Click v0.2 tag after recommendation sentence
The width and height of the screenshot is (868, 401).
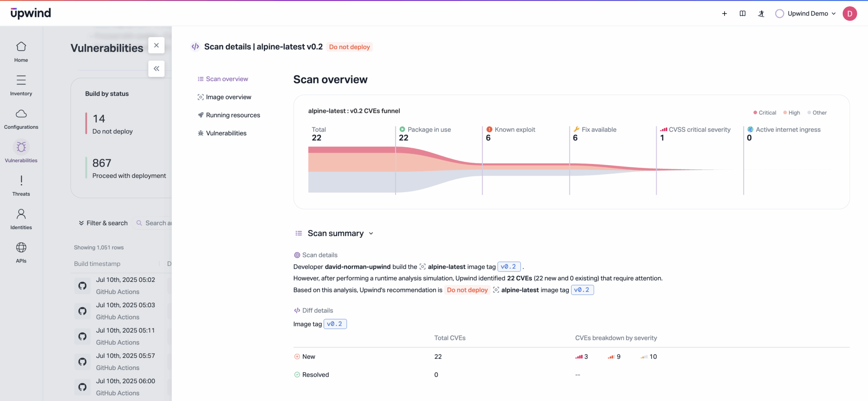[582, 290]
